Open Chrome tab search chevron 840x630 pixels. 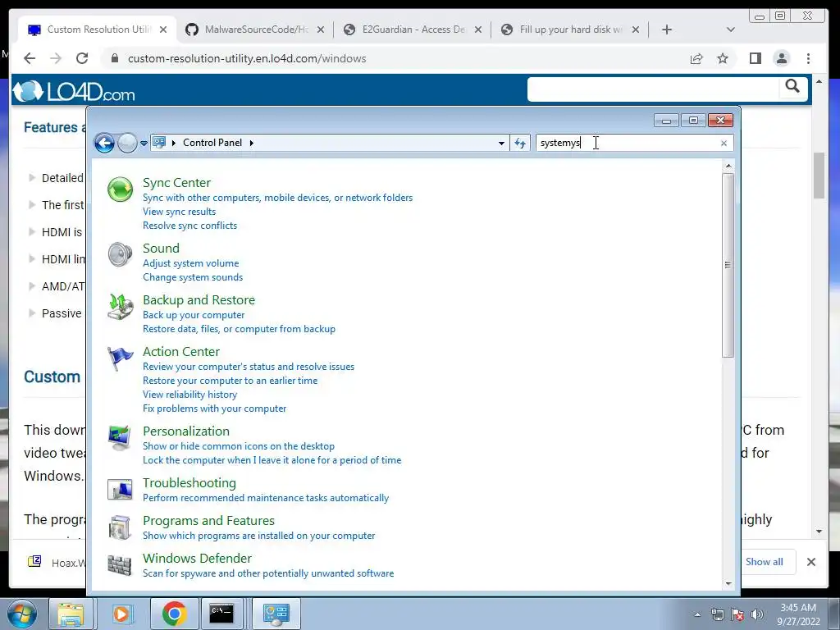pyautogui.click(x=731, y=30)
